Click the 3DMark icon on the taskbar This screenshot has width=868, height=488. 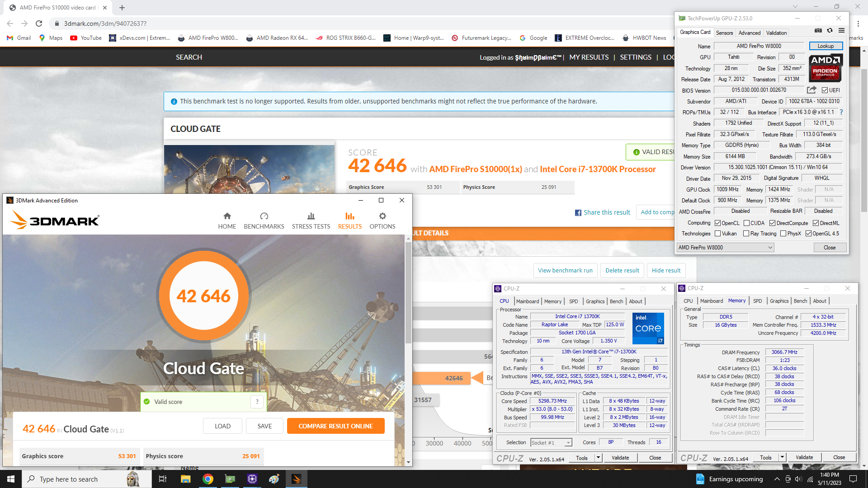click(297, 479)
